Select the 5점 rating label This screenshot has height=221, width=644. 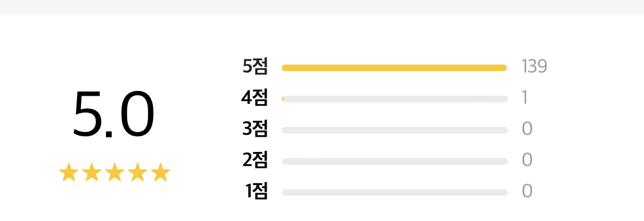point(255,67)
